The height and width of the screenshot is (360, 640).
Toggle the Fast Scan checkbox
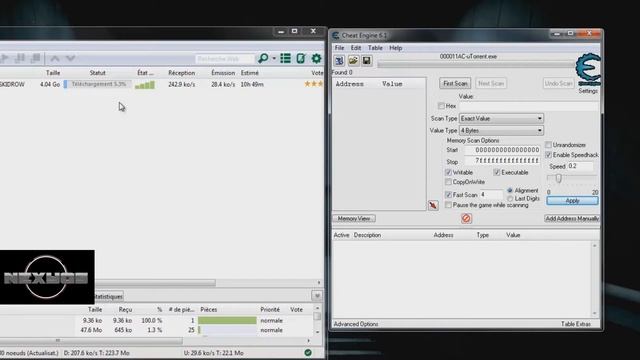click(448, 195)
